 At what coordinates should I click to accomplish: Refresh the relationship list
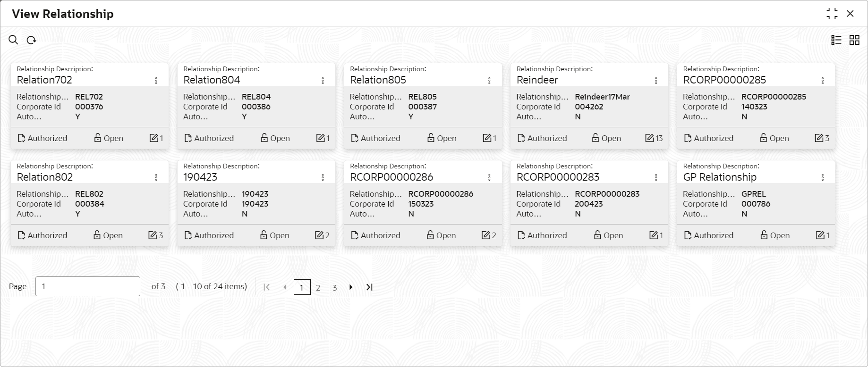pyautogui.click(x=31, y=40)
